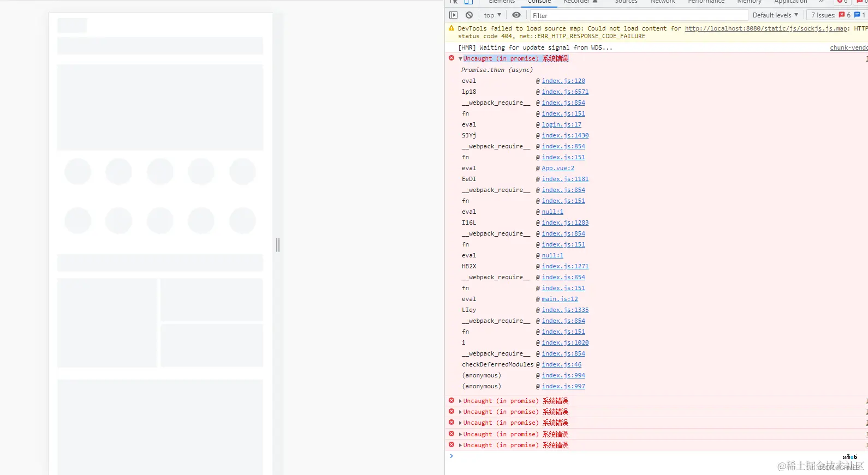The width and height of the screenshot is (868, 475).
Task: Open the index.js:997 source link
Action: (563, 386)
